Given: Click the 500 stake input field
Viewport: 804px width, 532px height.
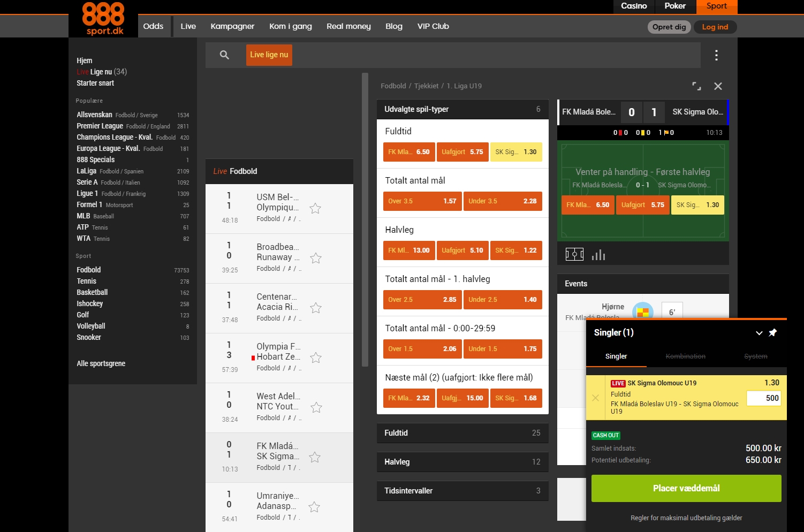Looking at the screenshot, I should 764,398.
